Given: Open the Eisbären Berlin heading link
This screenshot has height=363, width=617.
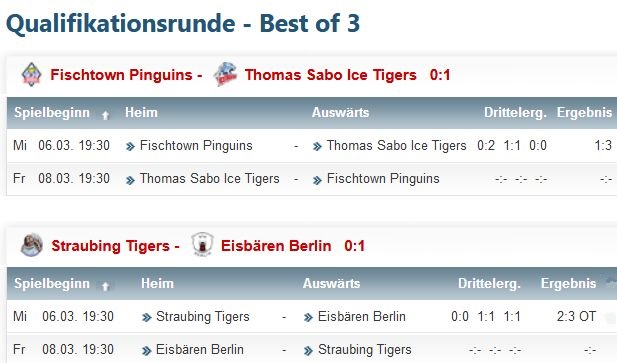Looking at the screenshot, I should [x=276, y=246].
